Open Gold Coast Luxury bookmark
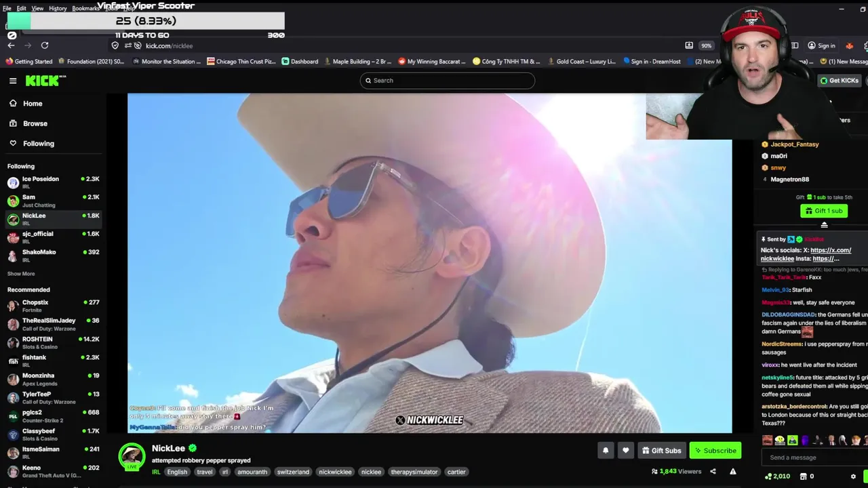 click(x=580, y=61)
